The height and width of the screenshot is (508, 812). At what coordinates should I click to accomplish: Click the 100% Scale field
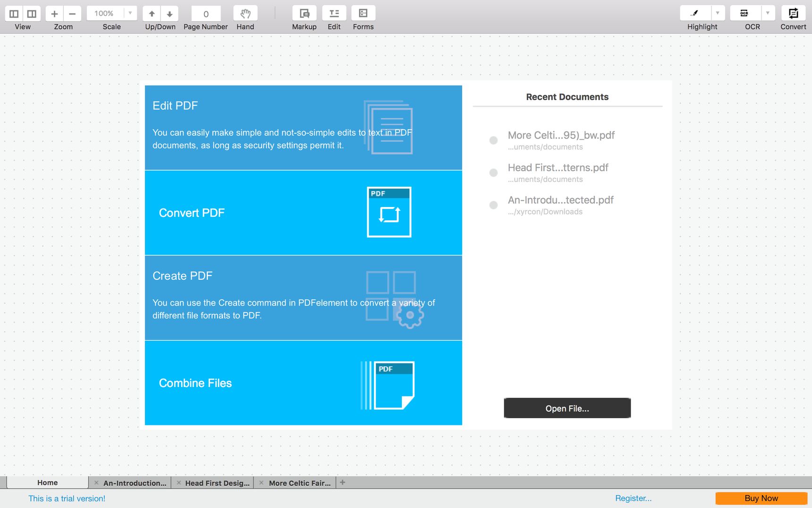[x=105, y=13]
